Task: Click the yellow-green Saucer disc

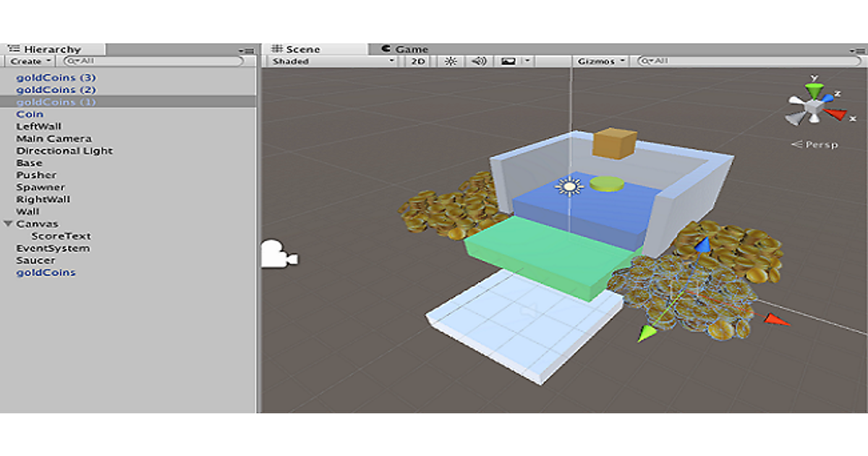Action: pos(606,184)
